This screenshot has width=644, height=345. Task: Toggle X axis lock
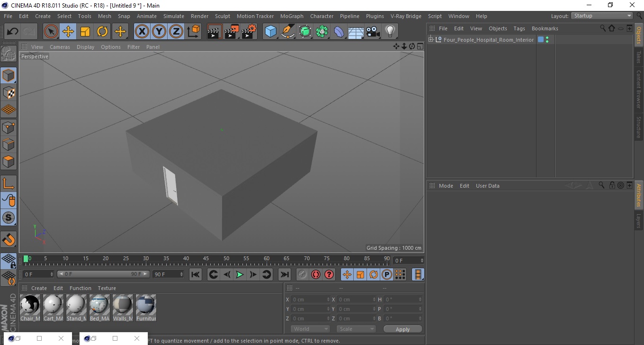(x=142, y=32)
